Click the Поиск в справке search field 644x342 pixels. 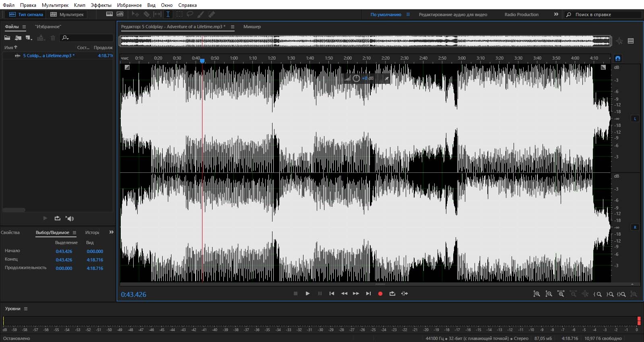point(603,15)
